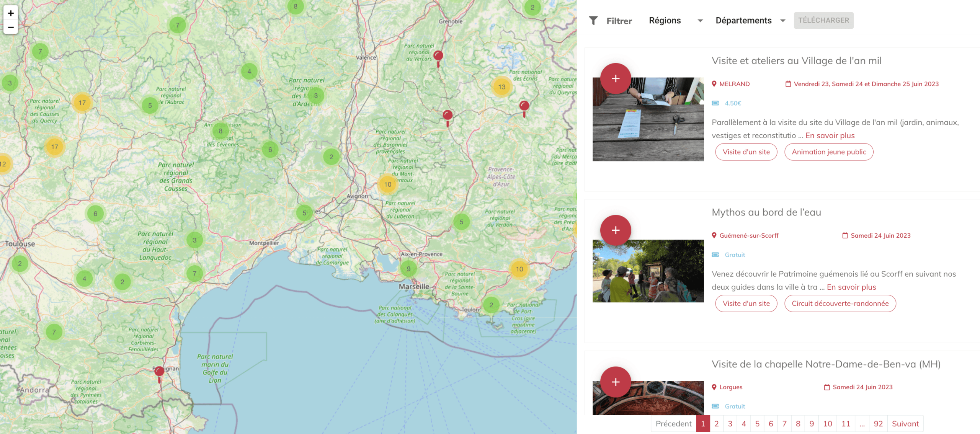This screenshot has height=434, width=980.
Task: Select 'Visite d'un site' tag under Village de l'an mil
Action: 746,152
